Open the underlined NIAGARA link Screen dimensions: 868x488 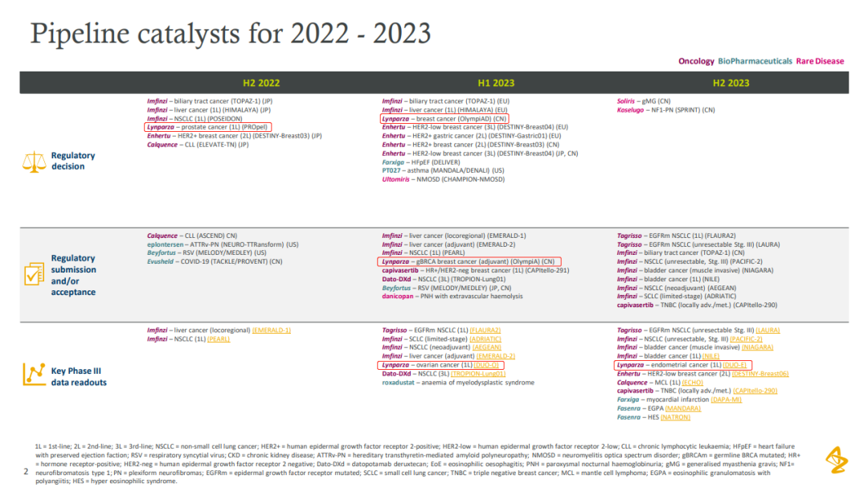(757, 347)
